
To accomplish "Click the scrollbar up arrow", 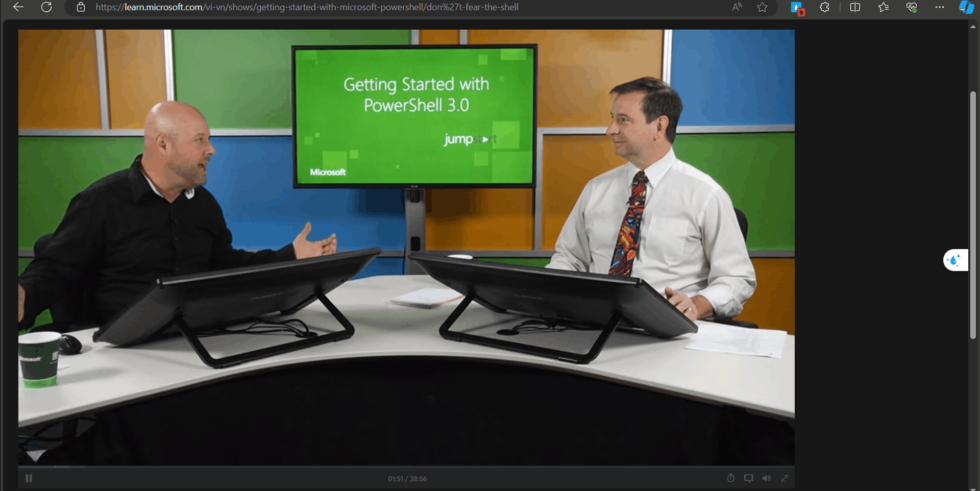I will (x=973, y=27).
